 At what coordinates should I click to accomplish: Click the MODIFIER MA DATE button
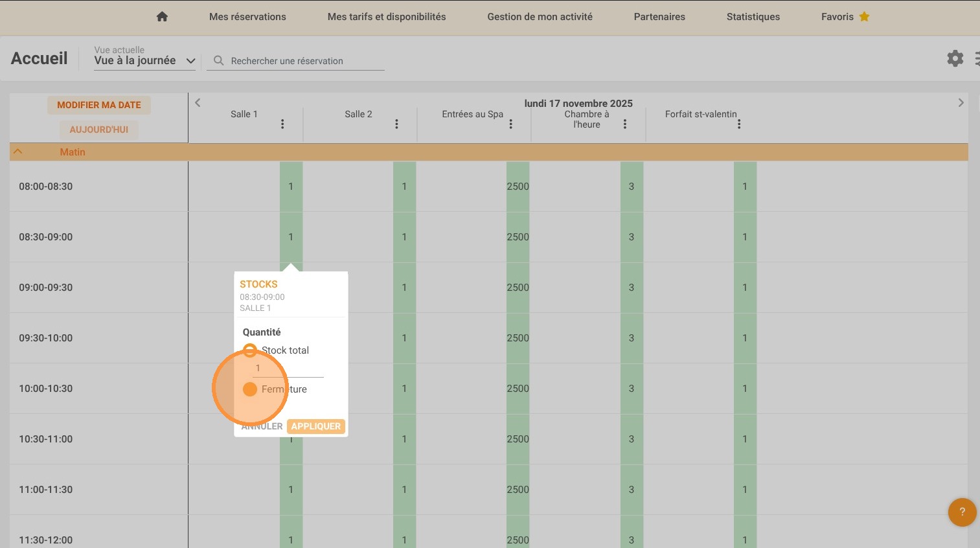(99, 105)
